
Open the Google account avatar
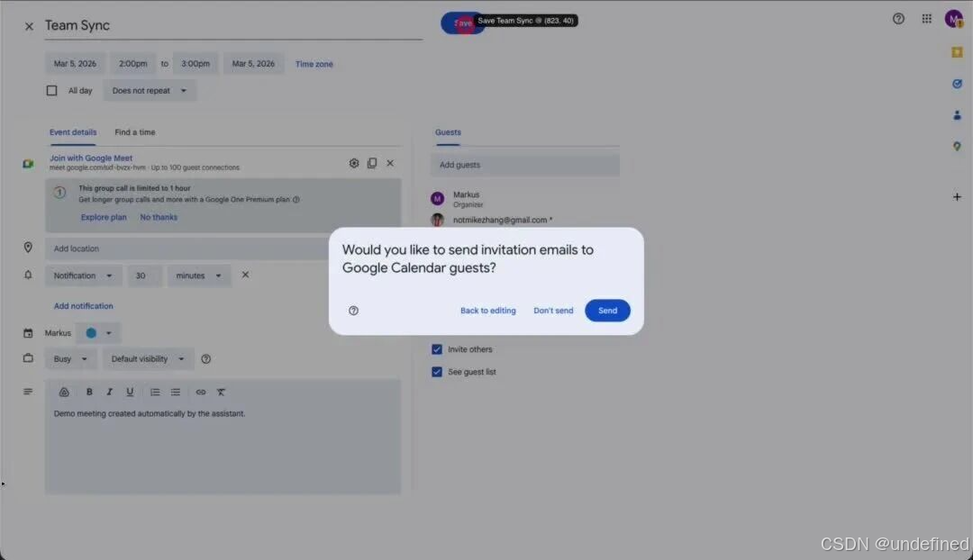(x=954, y=19)
